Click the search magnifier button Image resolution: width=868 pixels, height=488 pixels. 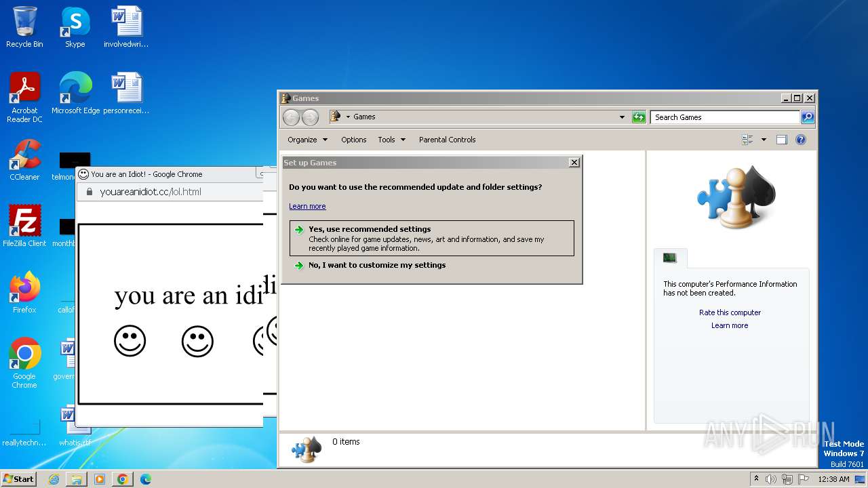point(808,117)
